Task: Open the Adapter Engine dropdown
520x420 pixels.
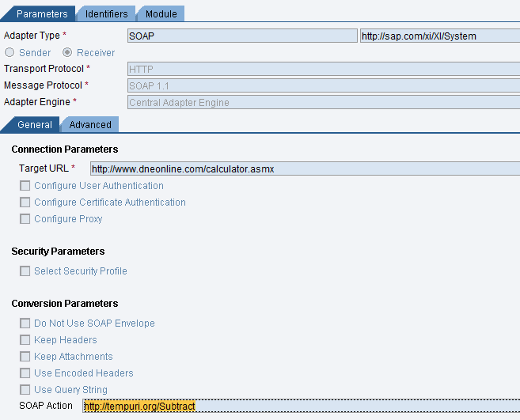Action: click(324, 102)
